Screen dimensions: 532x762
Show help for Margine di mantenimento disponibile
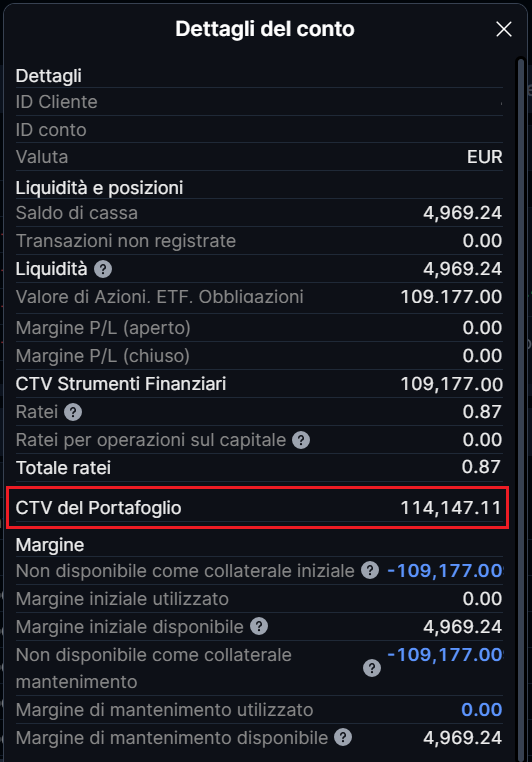click(343, 738)
